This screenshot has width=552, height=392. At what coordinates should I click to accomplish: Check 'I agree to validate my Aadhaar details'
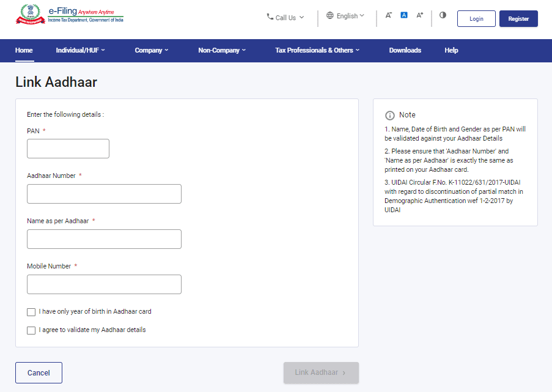[x=31, y=330]
